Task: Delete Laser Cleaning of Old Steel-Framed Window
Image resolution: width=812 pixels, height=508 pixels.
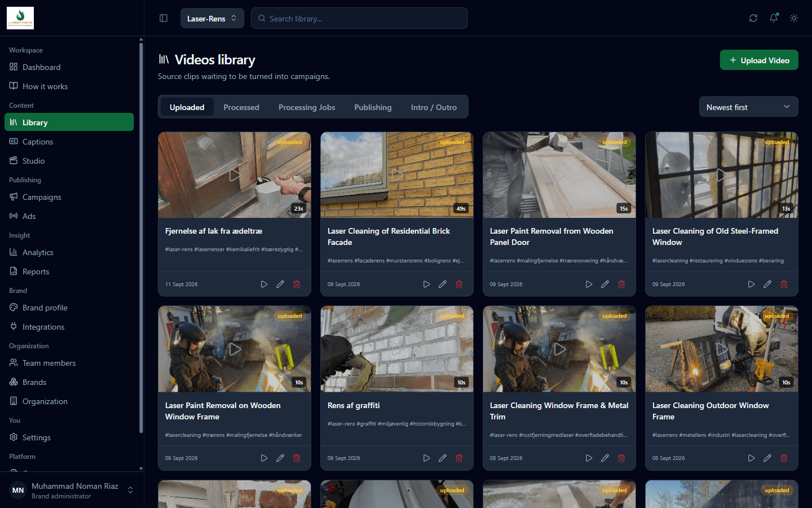Action: click(784, 284)
